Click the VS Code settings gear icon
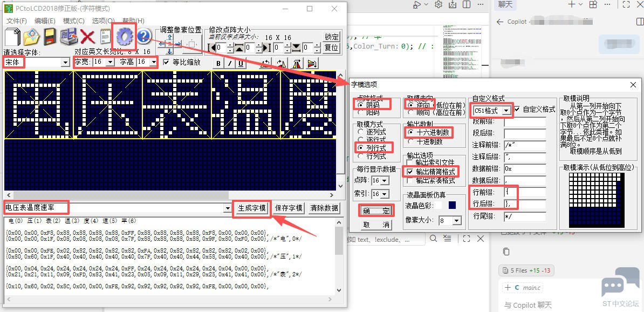644x312 pixels. pyautogui.click(x=439, y=4)
